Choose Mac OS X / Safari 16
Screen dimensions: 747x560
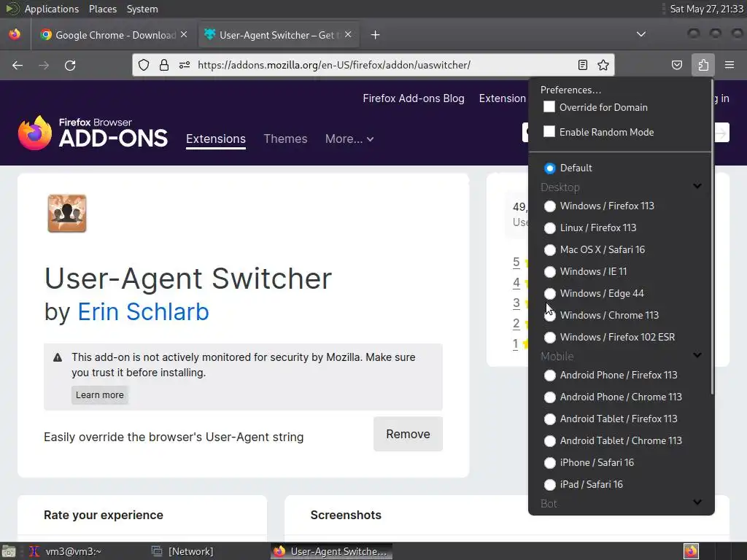pyautogui.click(x=550, y=250)
